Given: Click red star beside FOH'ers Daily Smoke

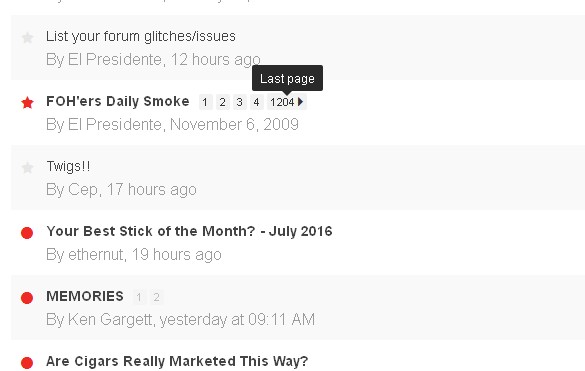Looking at the screenshot, I should click(x=27, y=102).
